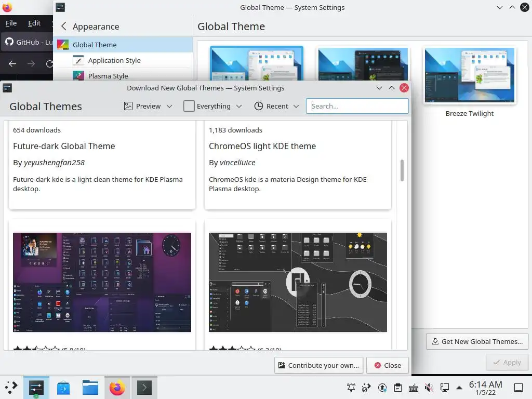Open the clipboard tray icon
This screenshot has height=399, width=532.
click(x=398, y=388)
